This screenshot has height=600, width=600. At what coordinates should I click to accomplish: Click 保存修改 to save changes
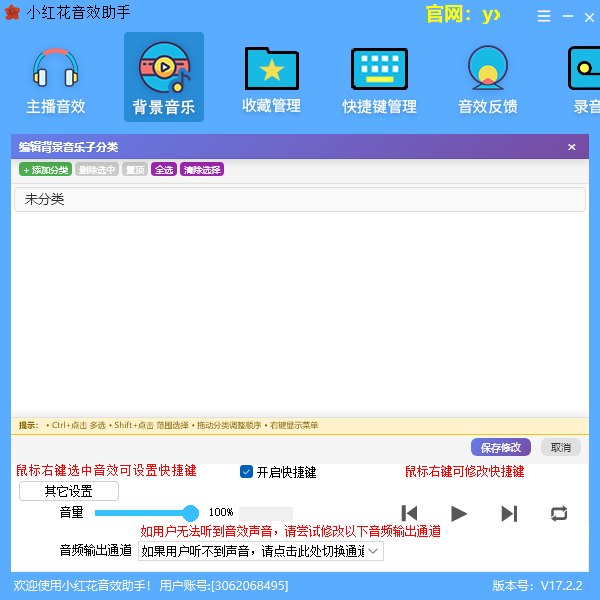pos(501,447)
